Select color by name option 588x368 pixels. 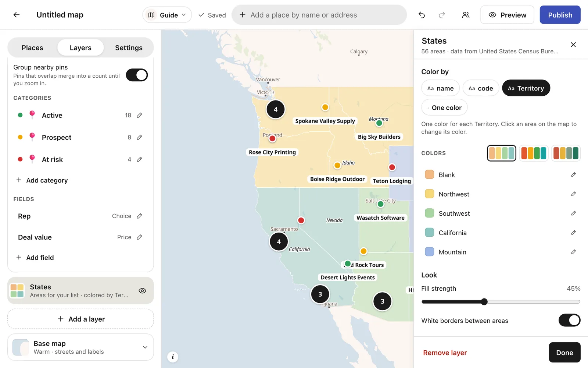[440, 88]
